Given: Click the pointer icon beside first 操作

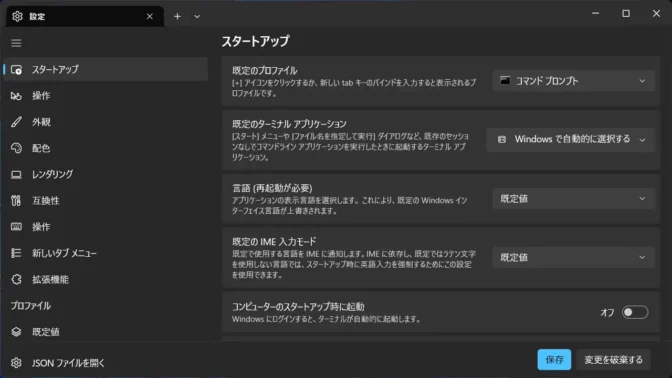Looking at the screenshot, I should (16, 96).
